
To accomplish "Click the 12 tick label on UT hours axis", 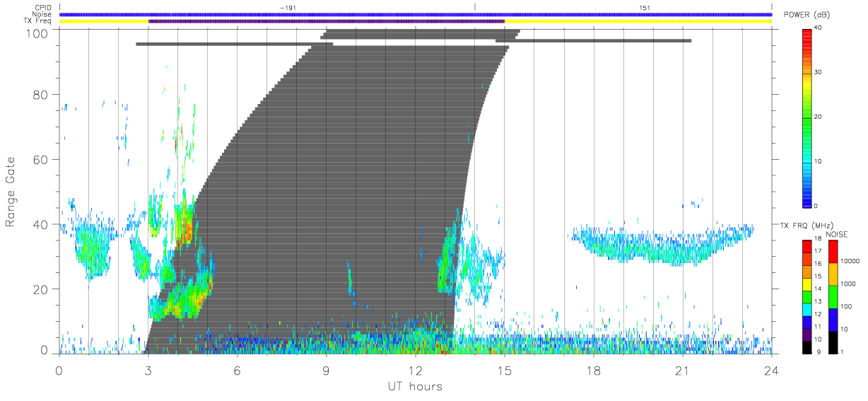I will pos(416,371).
